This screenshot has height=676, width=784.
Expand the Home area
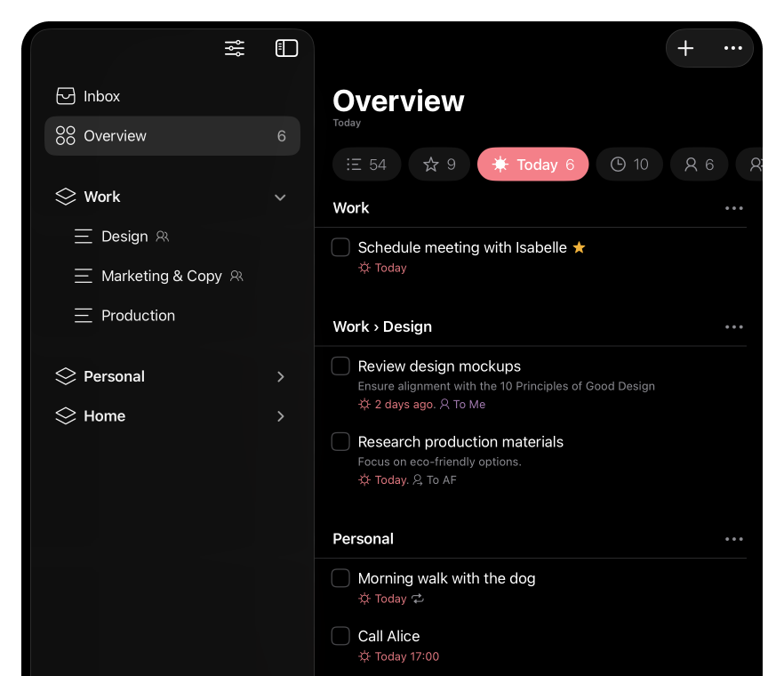pyautogui.click(x=280, y=415)
